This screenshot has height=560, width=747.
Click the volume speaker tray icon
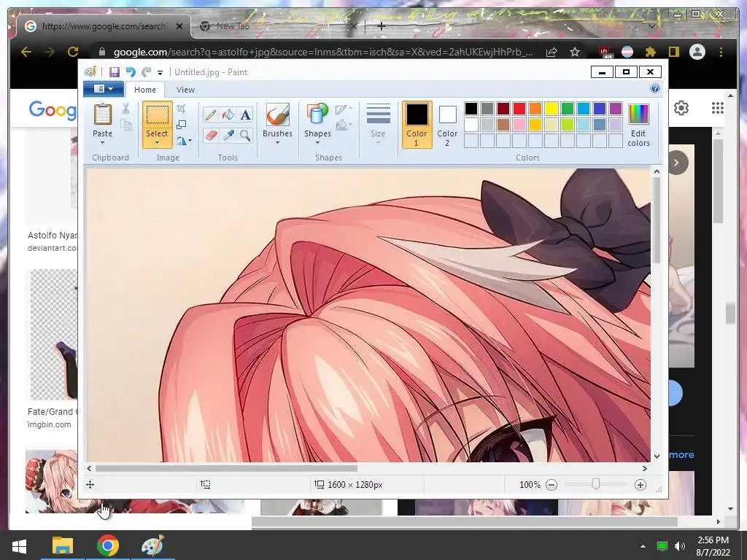point(679,546)
